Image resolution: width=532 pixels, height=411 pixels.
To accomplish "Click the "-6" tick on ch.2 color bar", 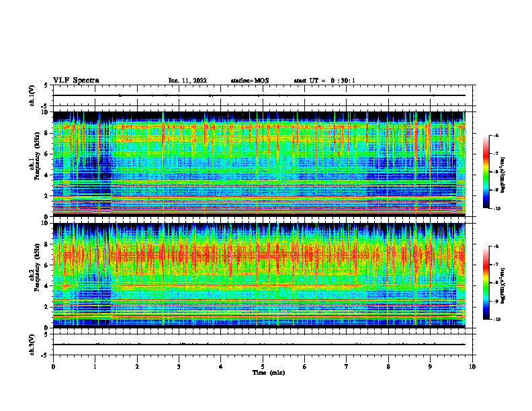I will click(496, 246).
